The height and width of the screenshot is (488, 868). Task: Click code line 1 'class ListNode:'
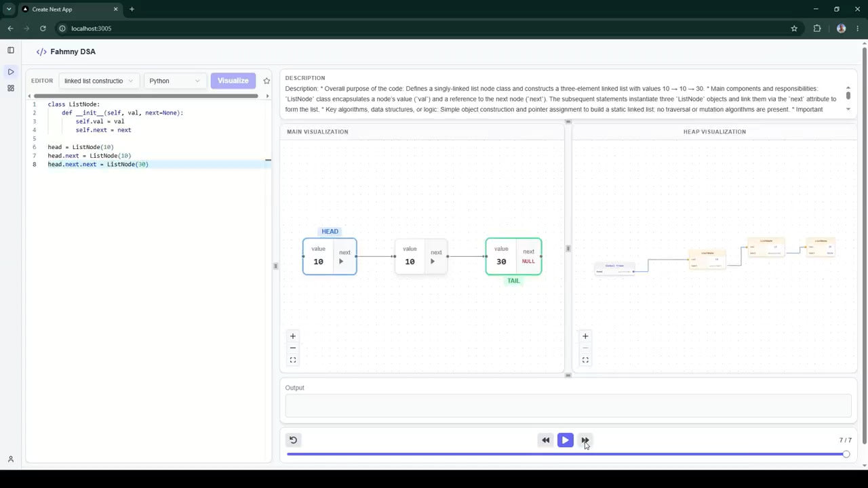pos(74,104)
